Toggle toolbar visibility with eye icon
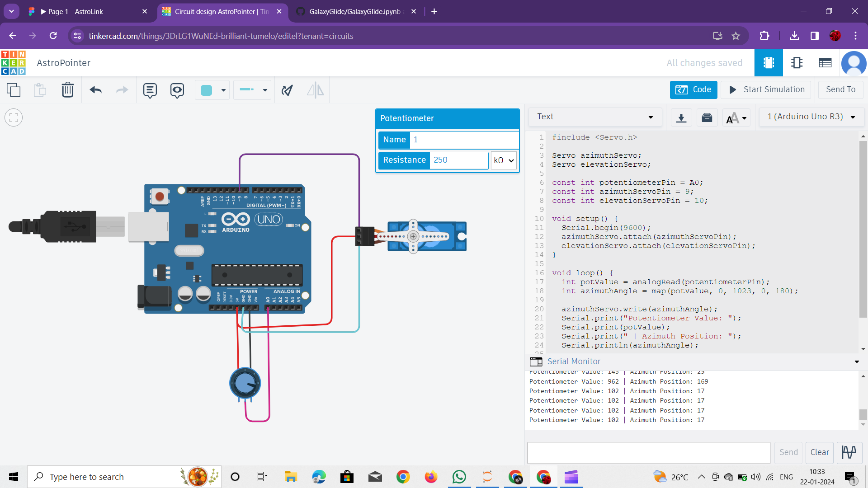The height and width of the screenshot is (488, 868). (x=177, y=90)
